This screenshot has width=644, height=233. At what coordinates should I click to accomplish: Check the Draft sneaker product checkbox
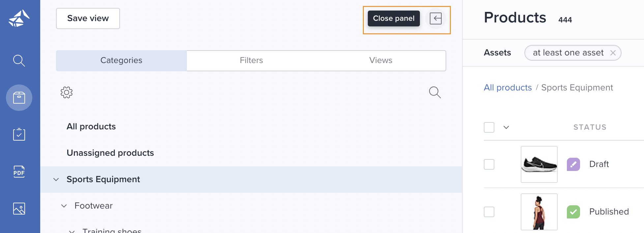[489, 164]
